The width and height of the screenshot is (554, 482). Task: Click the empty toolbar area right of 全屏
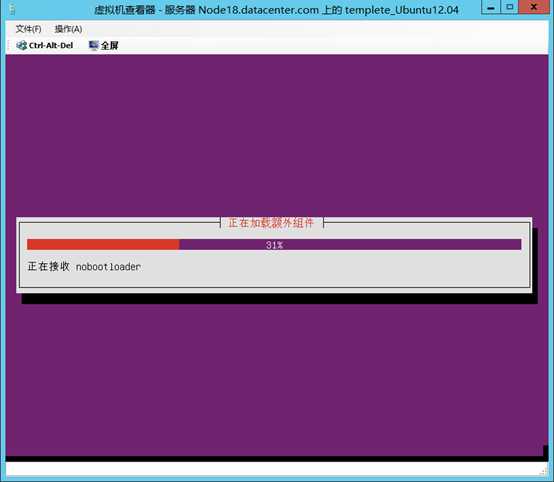point(332,45)
